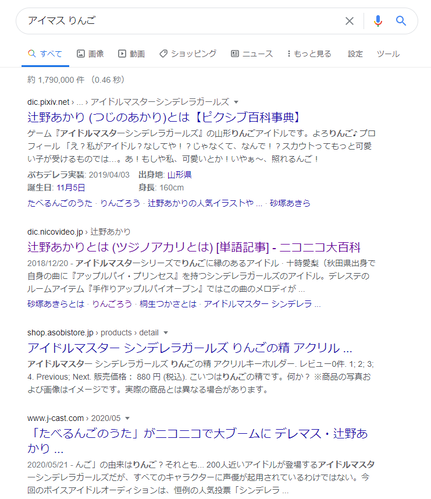The image size is (431, 499).
Task: Switch to the 画像 tab
Action: (90, 54)
